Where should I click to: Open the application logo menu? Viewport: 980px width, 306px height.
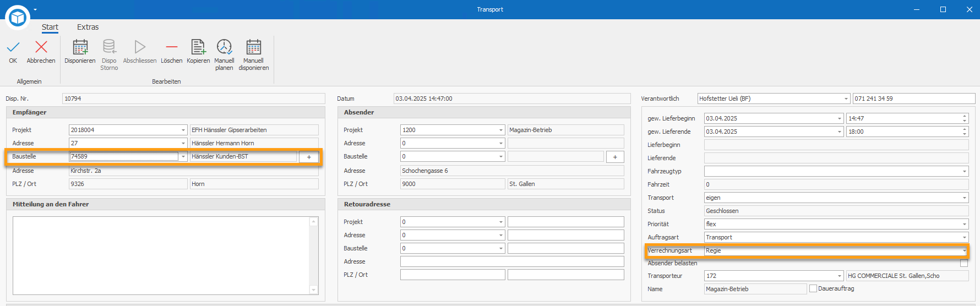tap(18, 18)
